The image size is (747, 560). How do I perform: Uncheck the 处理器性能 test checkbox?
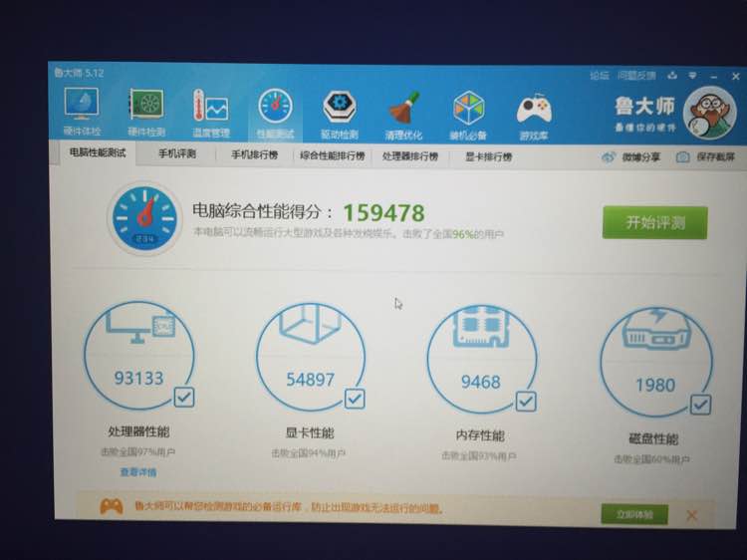click(184, 397)
